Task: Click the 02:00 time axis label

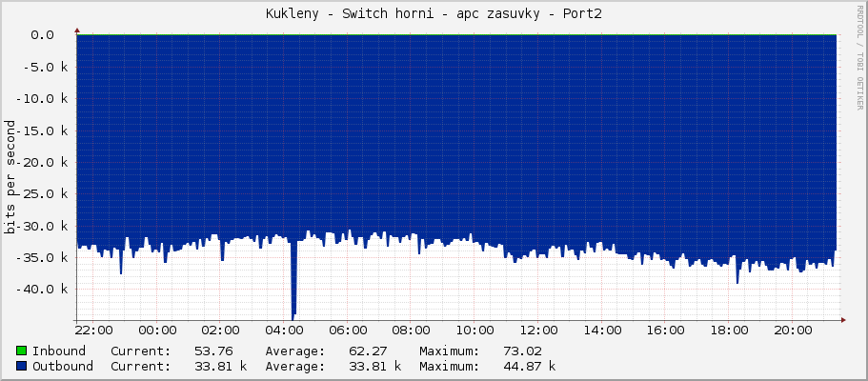Action: pyautogui.click(x=220, y=331)
